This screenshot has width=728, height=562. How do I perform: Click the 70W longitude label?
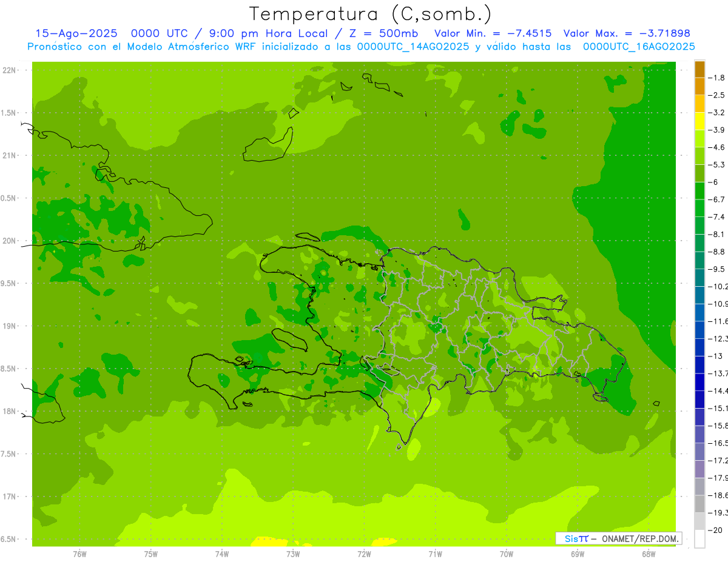507,554
